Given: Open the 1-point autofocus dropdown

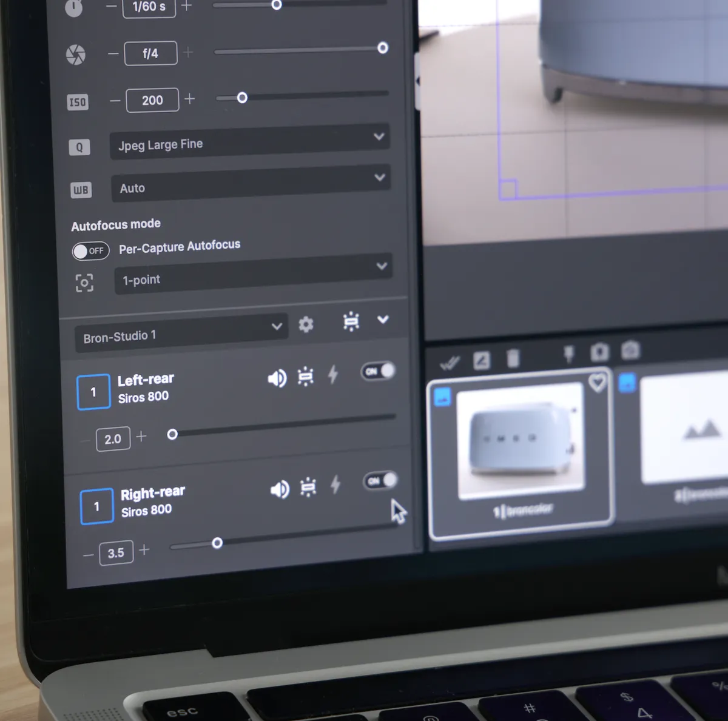Looking at the screenshot, I should point(253,274).
